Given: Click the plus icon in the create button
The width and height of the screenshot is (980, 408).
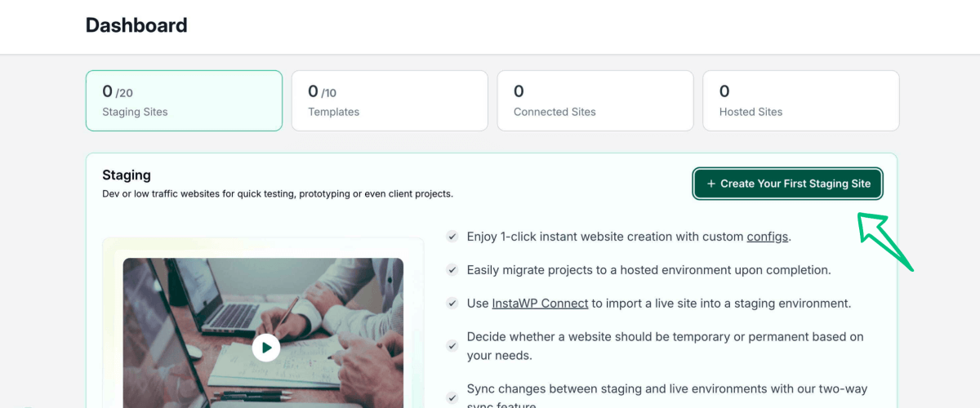Looking at the screenshot, I should [x=711, y=184].
